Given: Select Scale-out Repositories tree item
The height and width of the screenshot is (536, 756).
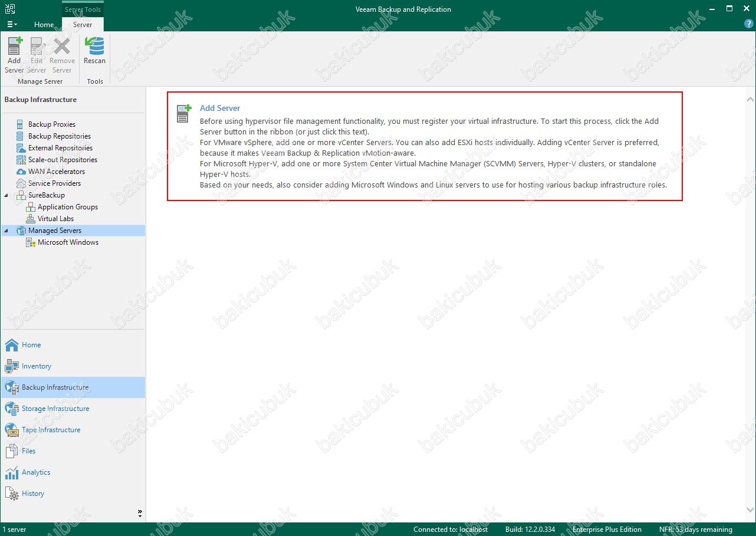Looking at the screenshot, I should [x=63, y=160].
